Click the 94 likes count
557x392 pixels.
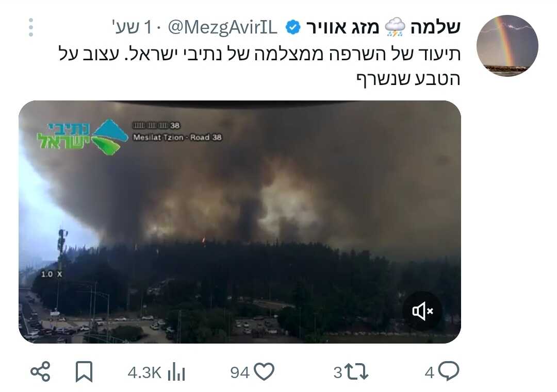coord(240,373)
